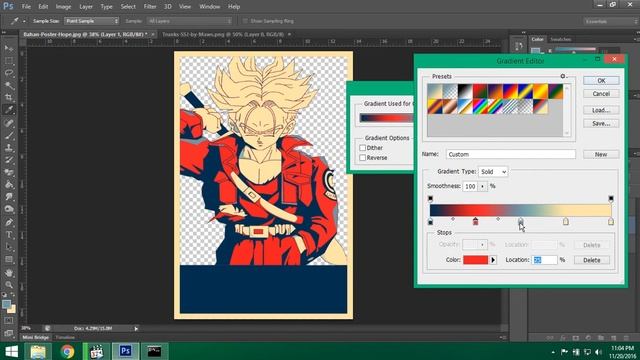The width and height of the screenshot is (640, 360).
Task: Open the Timeline tab
Action: tap(65, 338)
